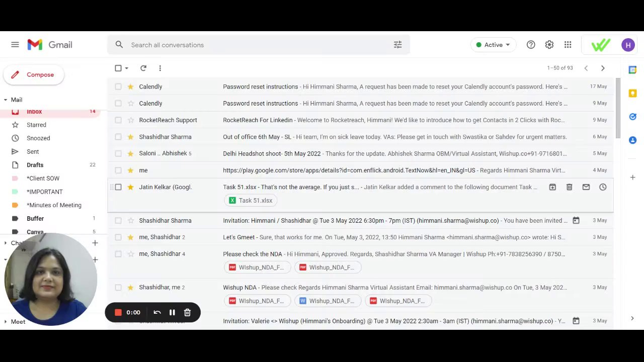Click the Gmail logo
This screenshot has width=644, height=362.
pyautogui.click(x=50, y=45)
